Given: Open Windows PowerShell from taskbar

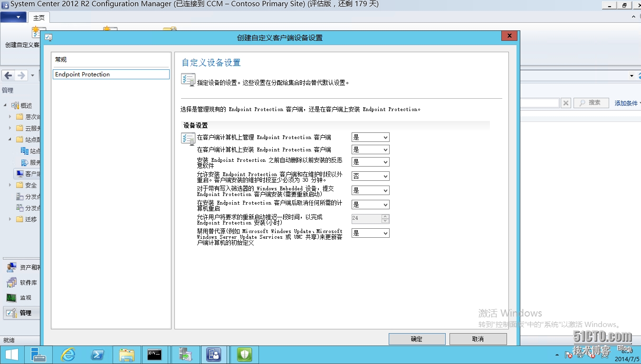Looking at the screenshot, I should pos(98,355).
